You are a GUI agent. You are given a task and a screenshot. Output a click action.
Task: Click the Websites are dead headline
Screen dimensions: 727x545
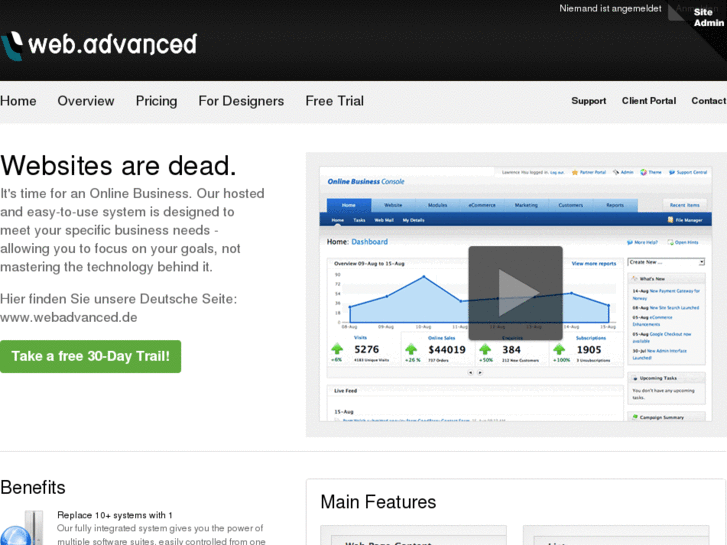118,166
